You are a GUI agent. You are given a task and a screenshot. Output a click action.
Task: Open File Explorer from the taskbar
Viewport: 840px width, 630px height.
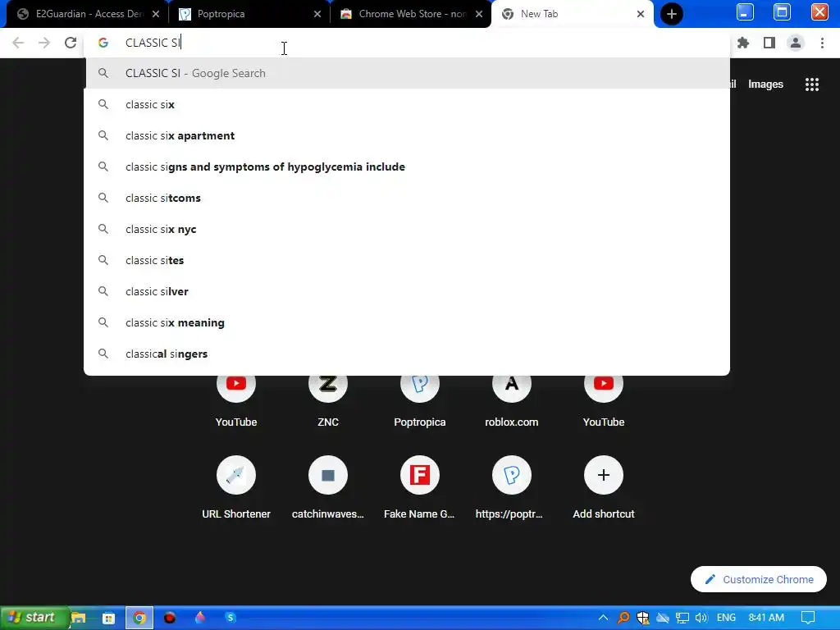(79, 618)
